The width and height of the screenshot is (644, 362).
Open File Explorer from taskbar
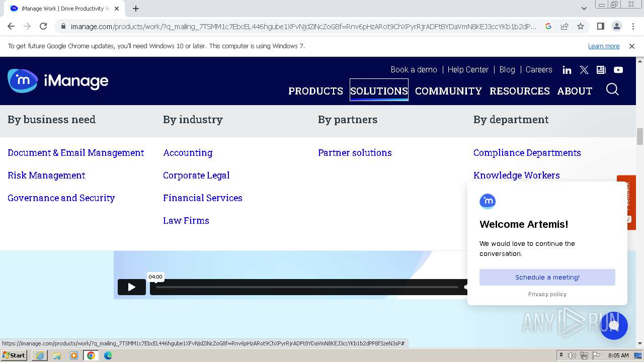57,355
